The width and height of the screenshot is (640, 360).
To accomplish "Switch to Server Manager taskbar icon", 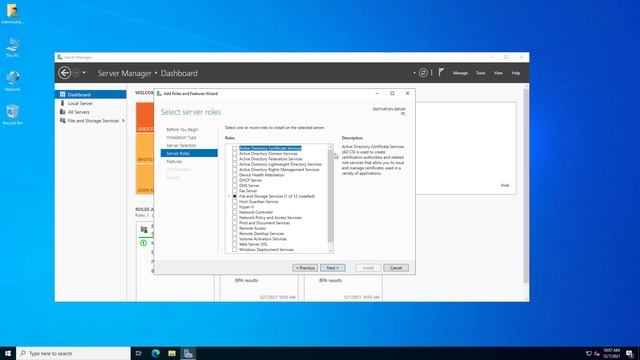I will point(188,353).
